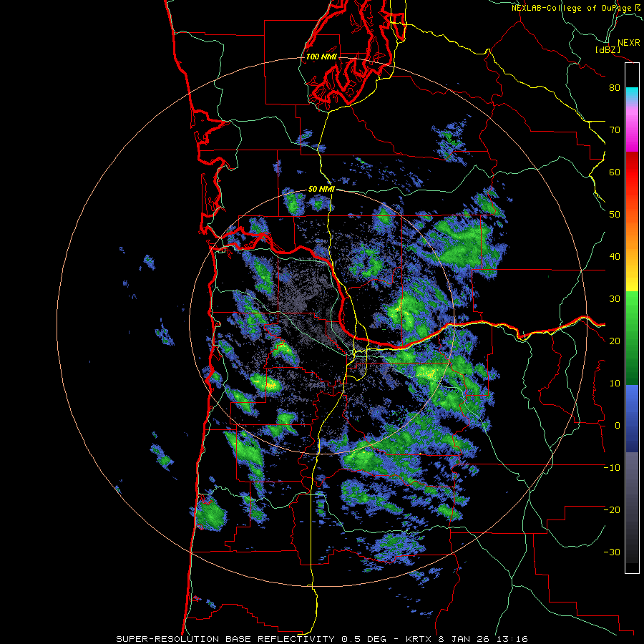
Task: Click "SUPER-RESOLUTION BASE REFLECTIVITY" in the caption
Action: point(226,639)
